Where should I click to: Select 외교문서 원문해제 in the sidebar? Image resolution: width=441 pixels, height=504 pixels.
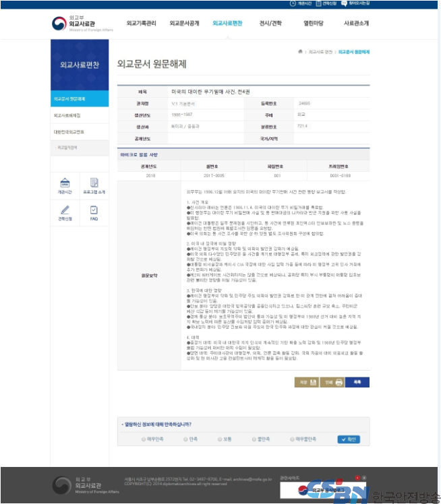(x=80, y=98)
